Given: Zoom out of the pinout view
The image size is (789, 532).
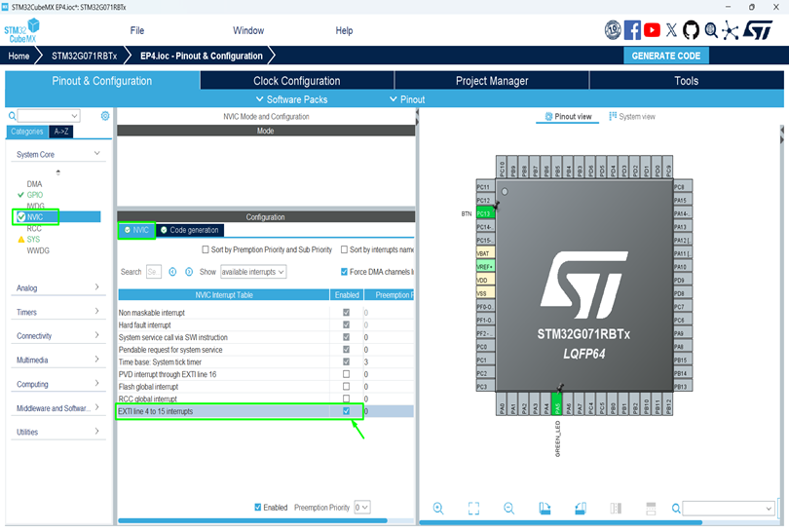Looking at the screenshot, I should tap(508, 509).
